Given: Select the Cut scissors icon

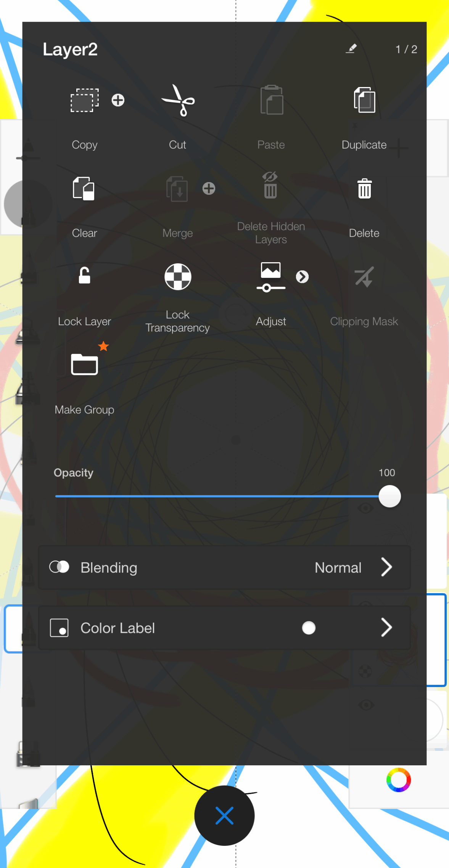Looking at the screenshot, I should (178, 100).
